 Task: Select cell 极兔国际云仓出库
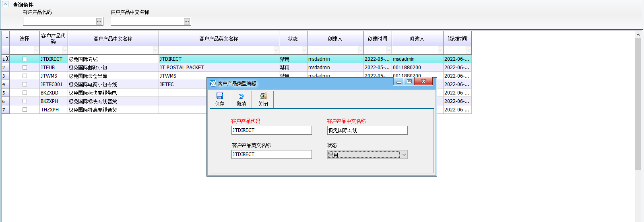pos(113,76)
